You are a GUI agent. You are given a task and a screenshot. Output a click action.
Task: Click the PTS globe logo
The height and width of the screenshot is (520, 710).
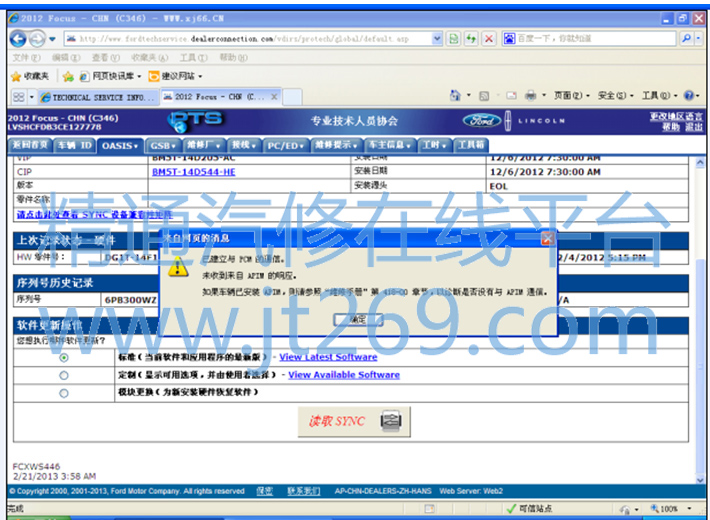point(195,121)
